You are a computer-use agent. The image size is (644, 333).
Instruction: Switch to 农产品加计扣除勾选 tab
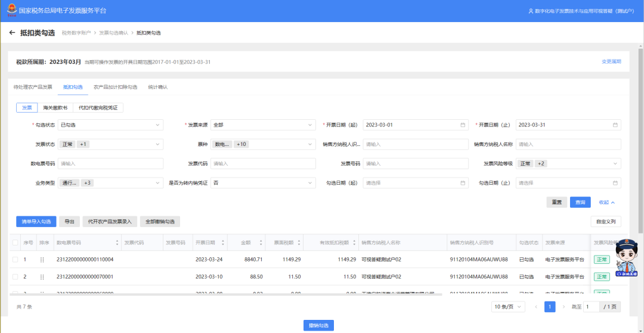[116, 87]
